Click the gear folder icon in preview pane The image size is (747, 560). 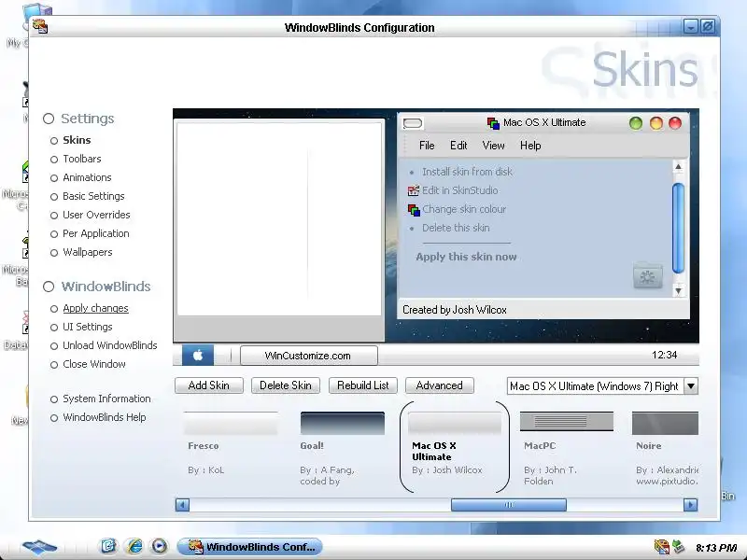(x=647, y=275)
